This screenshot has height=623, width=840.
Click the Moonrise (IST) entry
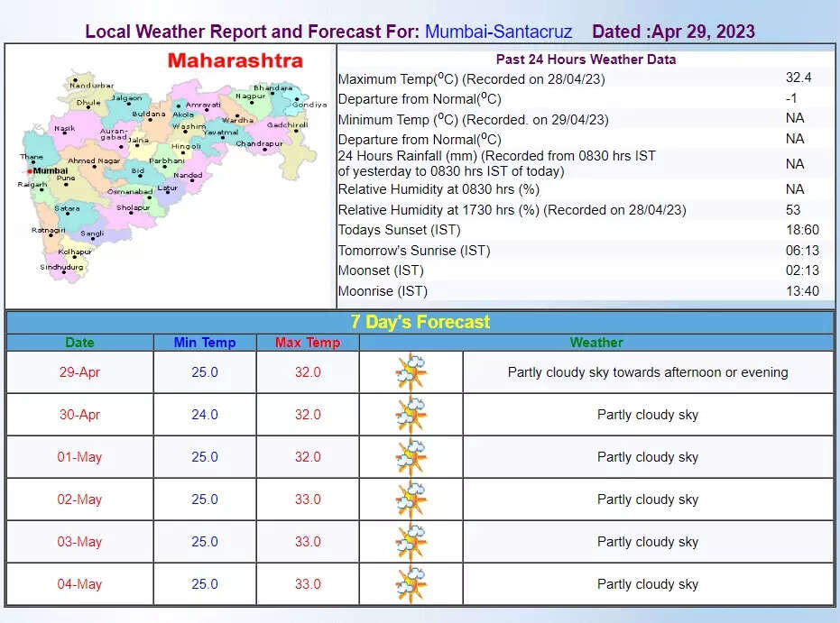[381, 290]
